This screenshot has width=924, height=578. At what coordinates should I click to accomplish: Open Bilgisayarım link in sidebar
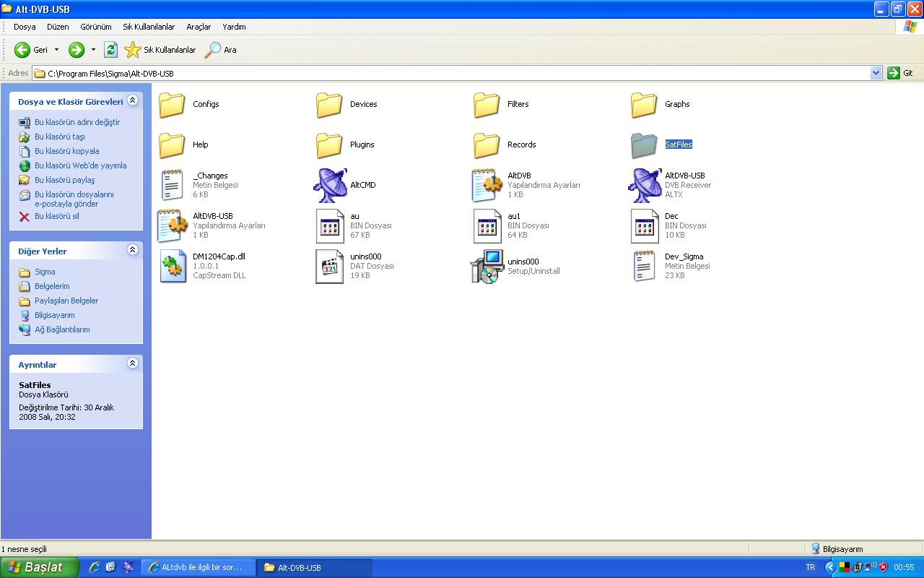tap(55, 315)
